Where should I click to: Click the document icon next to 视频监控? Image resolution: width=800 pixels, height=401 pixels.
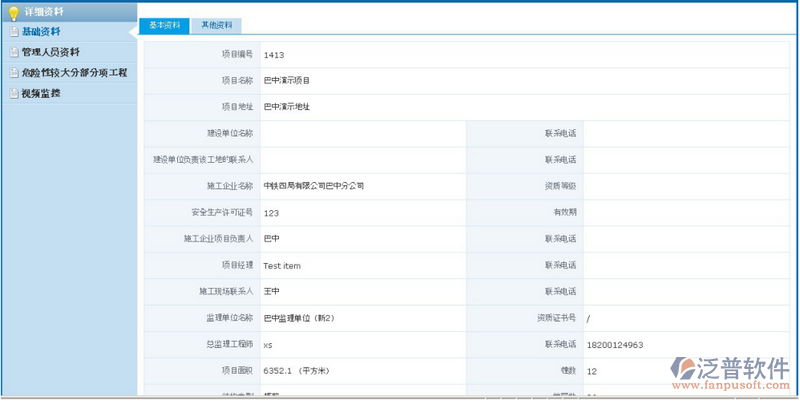coord(12,94)
